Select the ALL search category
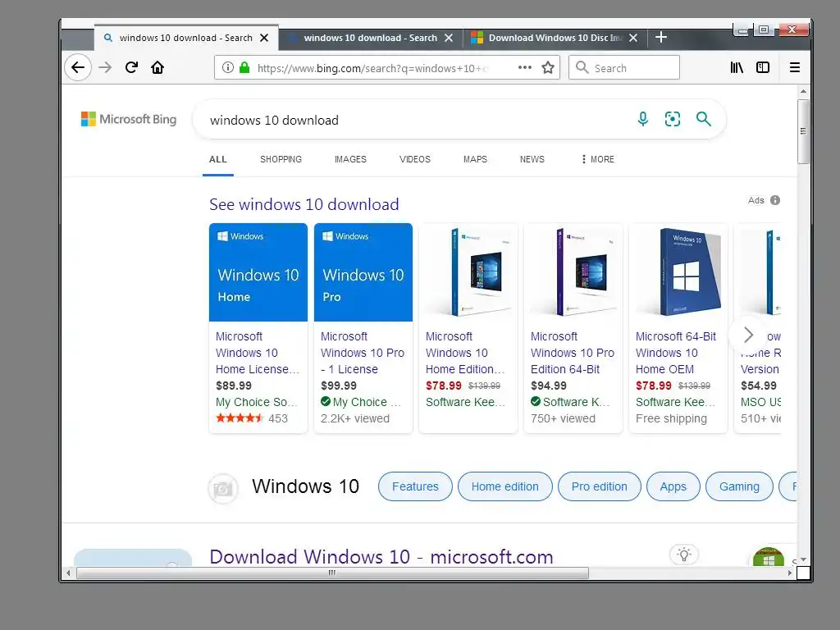 [x=218, y=159]
